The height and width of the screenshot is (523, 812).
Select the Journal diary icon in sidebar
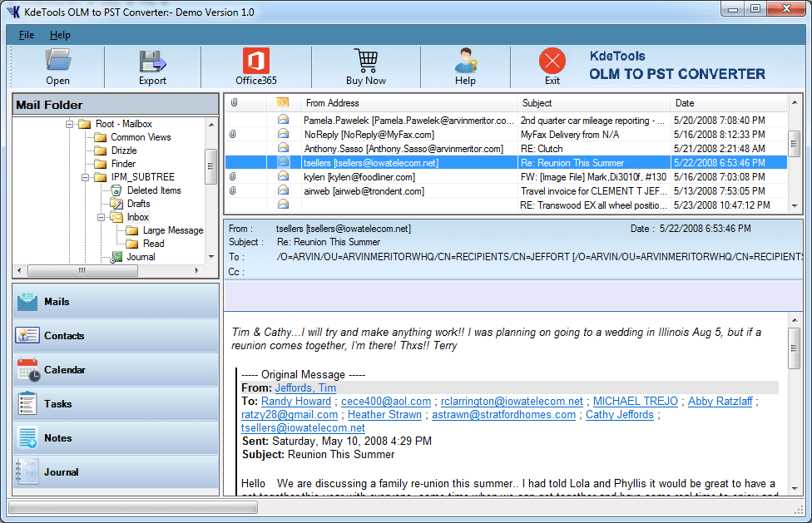coord(27,471)
